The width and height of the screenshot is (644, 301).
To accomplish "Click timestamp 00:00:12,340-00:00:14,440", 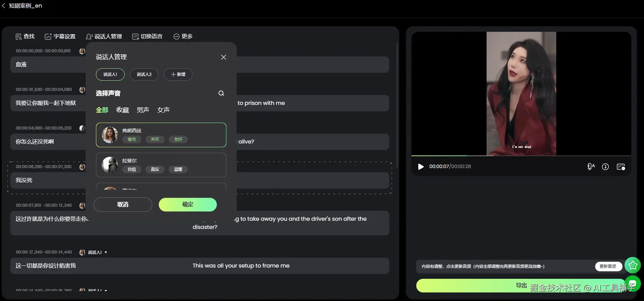I will click(x=44, y=252).
